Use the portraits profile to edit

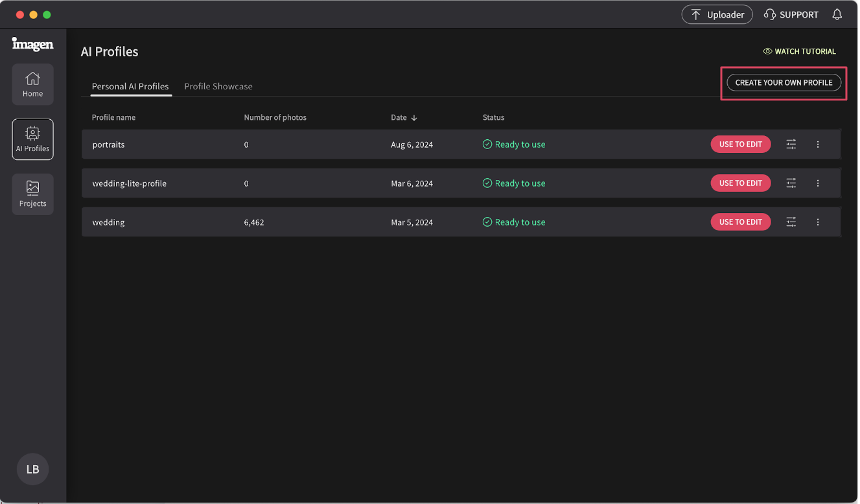[x=740, y=144]
